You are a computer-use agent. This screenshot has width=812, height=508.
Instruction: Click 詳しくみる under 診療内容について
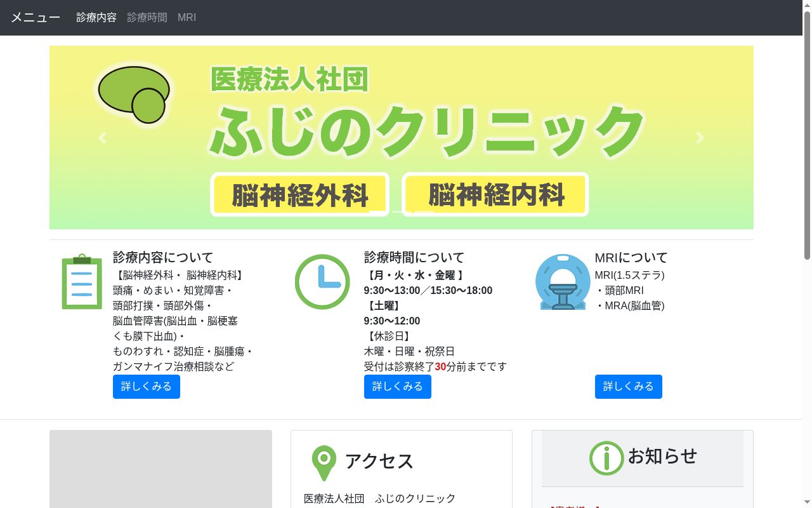click(x=147, y=387)
